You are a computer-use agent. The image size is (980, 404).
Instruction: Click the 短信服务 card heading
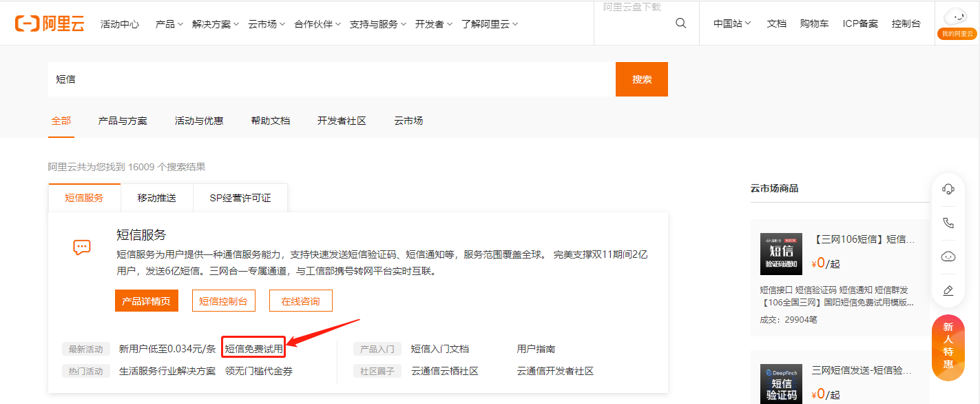pyautogui.click(x=141, y=234)
